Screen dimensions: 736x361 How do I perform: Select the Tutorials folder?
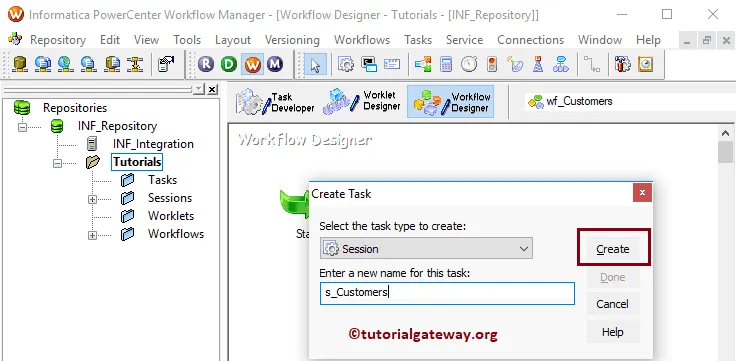click(x=137, y=162)
